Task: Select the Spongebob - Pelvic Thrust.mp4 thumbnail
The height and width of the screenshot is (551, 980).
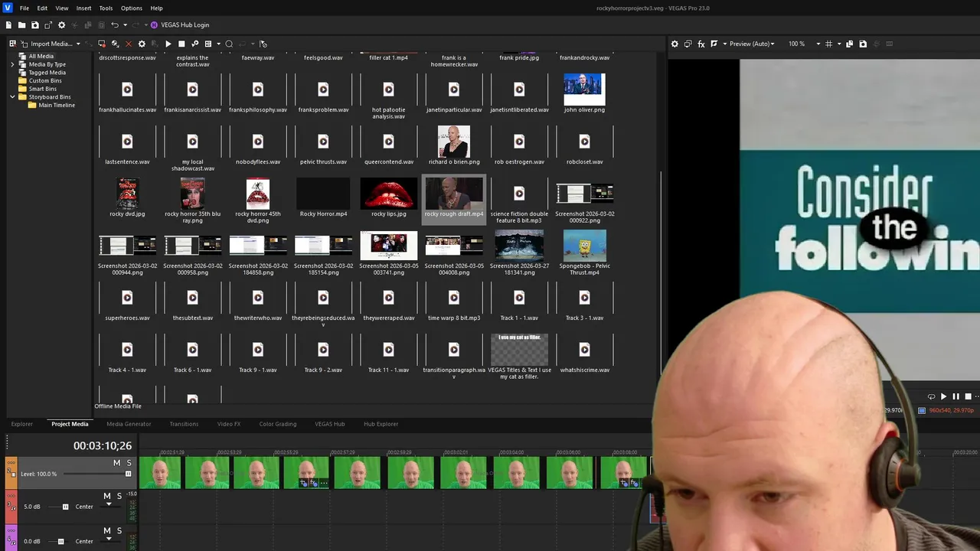Action: [584, 246]
